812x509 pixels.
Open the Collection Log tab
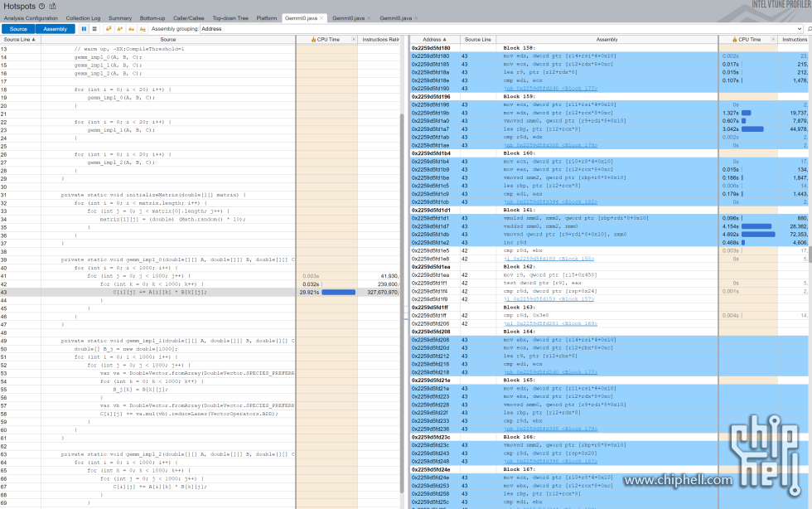[x=83, y=18]
